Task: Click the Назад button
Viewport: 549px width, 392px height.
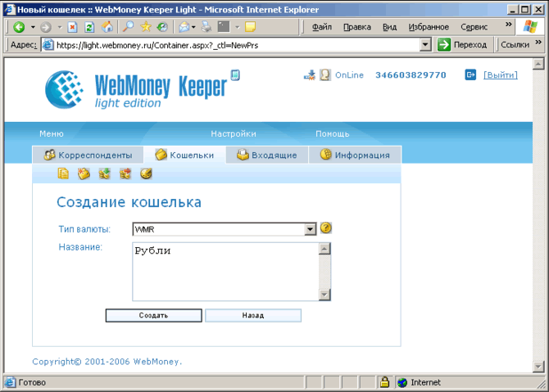Action: tap(253, 315)
